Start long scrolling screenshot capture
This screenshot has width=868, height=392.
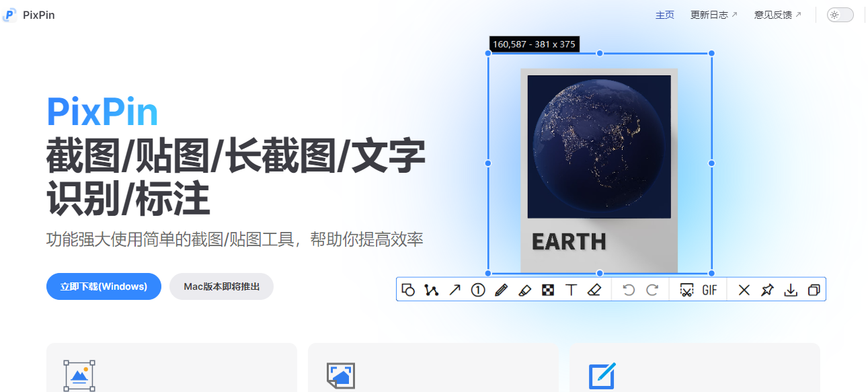coord(686,290)
